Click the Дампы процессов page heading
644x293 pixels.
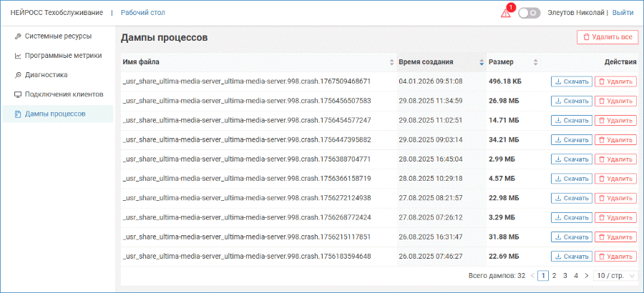point(165,38)
